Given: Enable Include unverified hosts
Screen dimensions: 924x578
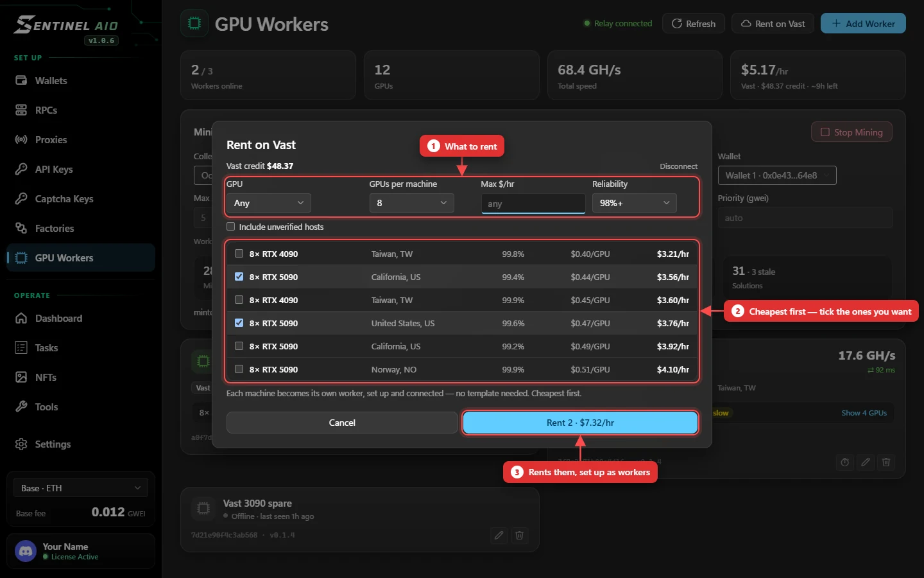Looking at the screenshot, I should 231,227.
